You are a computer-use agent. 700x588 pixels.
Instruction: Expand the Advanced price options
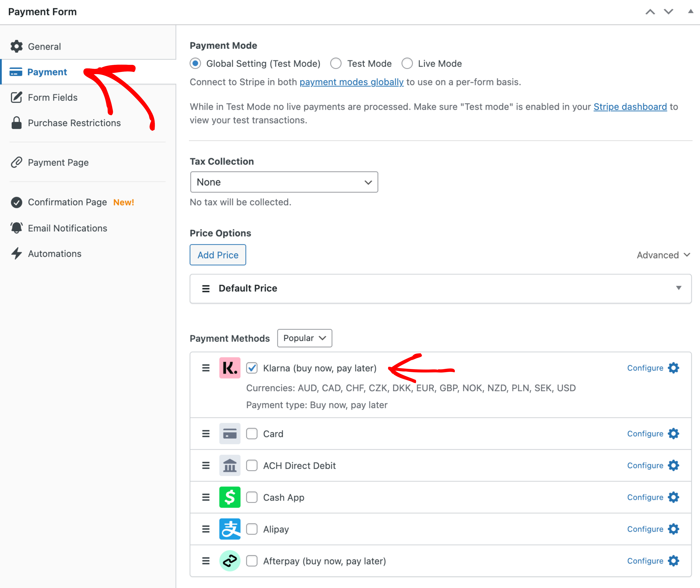point(663,255)
